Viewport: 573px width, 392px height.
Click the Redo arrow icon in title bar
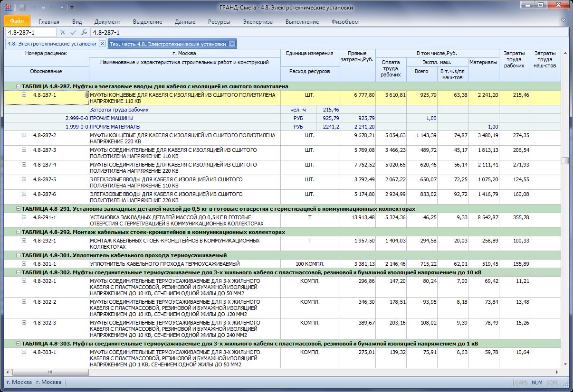coord(52,8)
